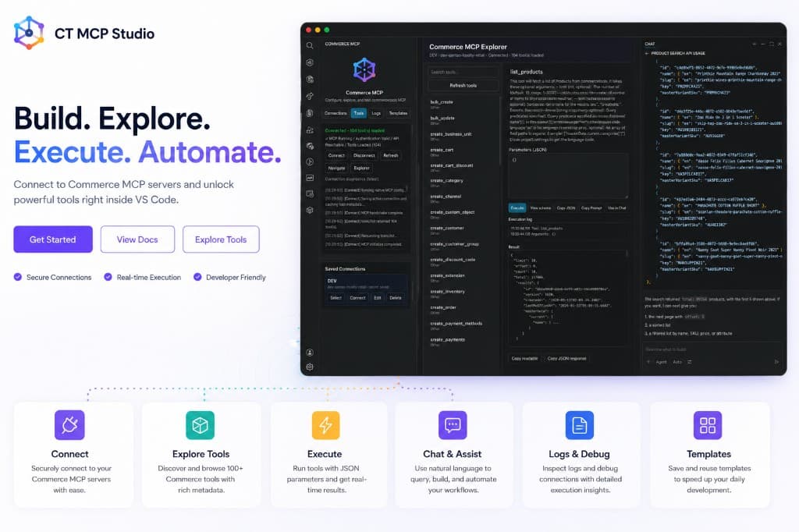This screenshot has width=799, height=532.
Task: Click the Explore Tools cube icon
Action: coord(201,425)
